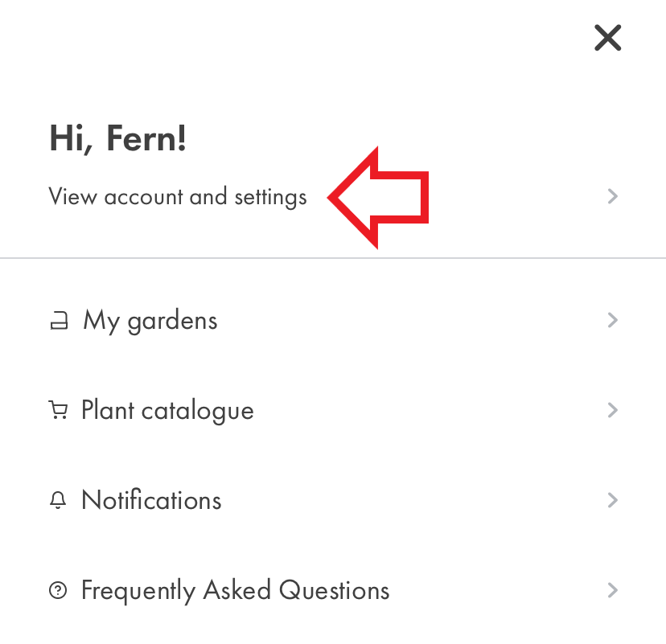Click the shopping cart icon beside Plant catalogue
This screenshot has width=666, height=644.
tap(58, 410)
